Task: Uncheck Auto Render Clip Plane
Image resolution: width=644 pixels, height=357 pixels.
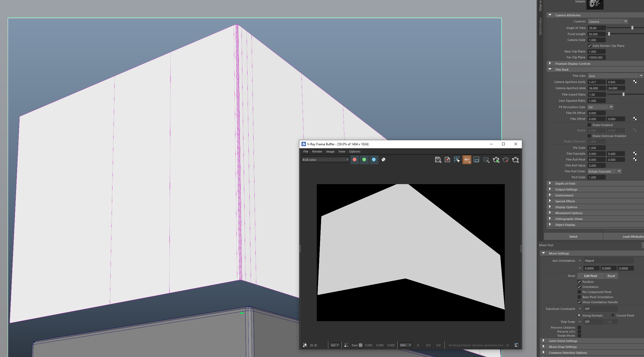Action: pyautogui.click(x=589, y=46)
